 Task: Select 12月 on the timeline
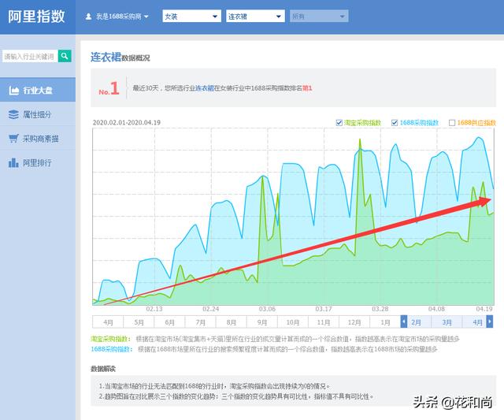click(x=354, y=322)
